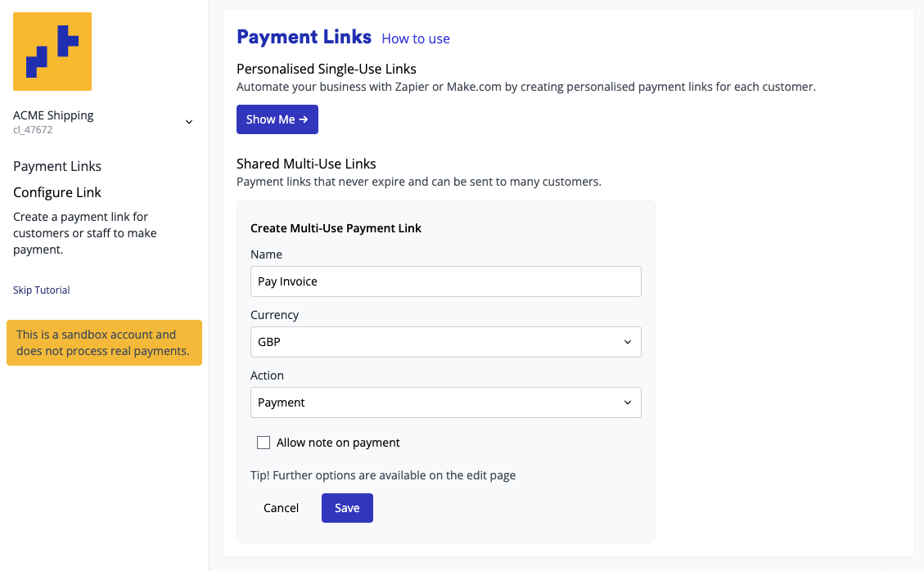924x571 pixels.
Task: Click the ACME Shipping logo image
Action: click(52, 52)
